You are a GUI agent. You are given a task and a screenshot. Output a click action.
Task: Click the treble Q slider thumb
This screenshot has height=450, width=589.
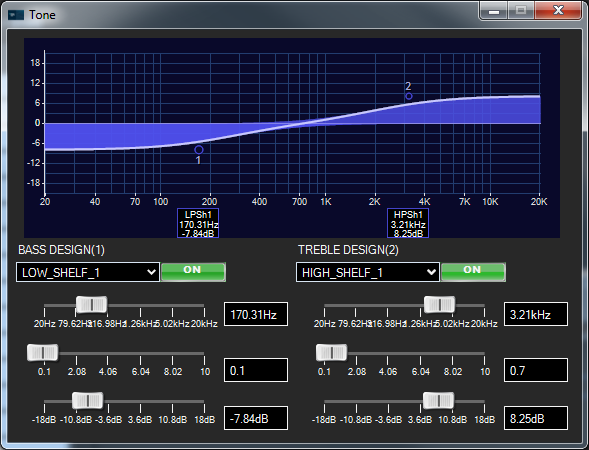coord(331,353)
